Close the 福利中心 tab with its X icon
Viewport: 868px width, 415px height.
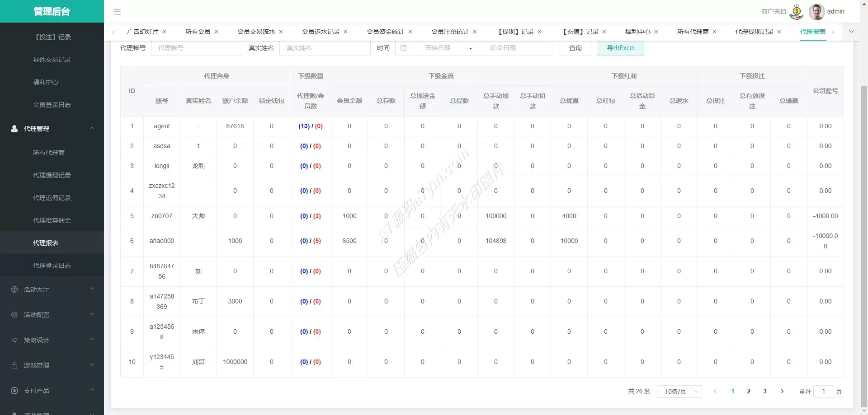click(656, 32)
